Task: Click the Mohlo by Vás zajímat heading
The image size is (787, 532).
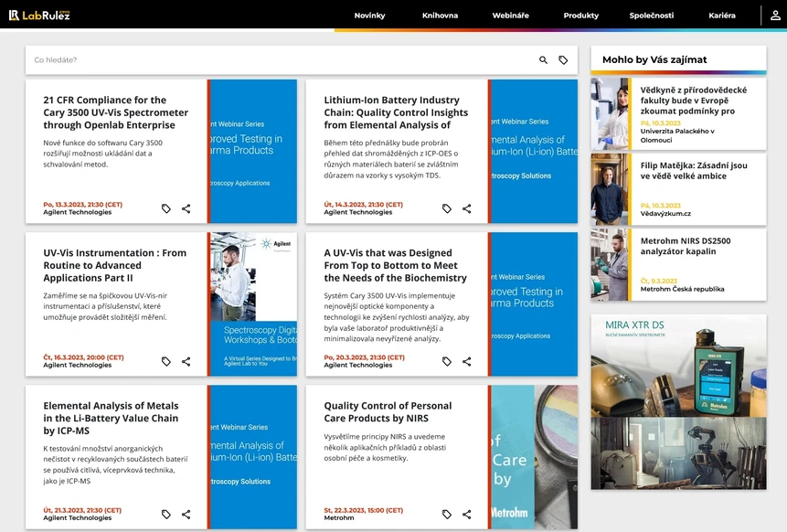Action: 654,59
